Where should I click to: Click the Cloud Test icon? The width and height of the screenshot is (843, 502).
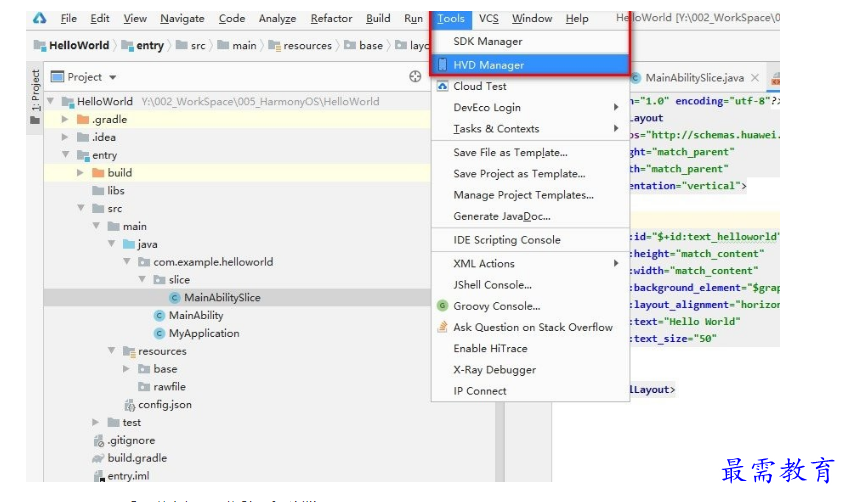pos(443,86)
